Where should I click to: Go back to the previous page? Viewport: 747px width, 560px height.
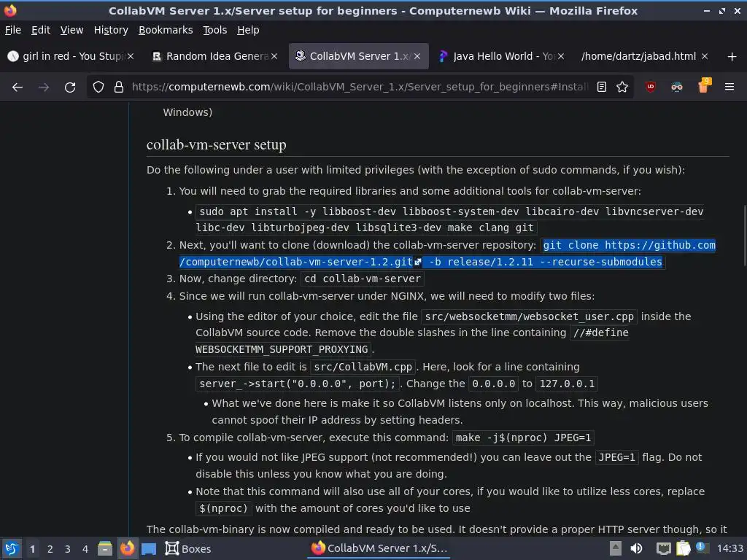coord(18,87)
